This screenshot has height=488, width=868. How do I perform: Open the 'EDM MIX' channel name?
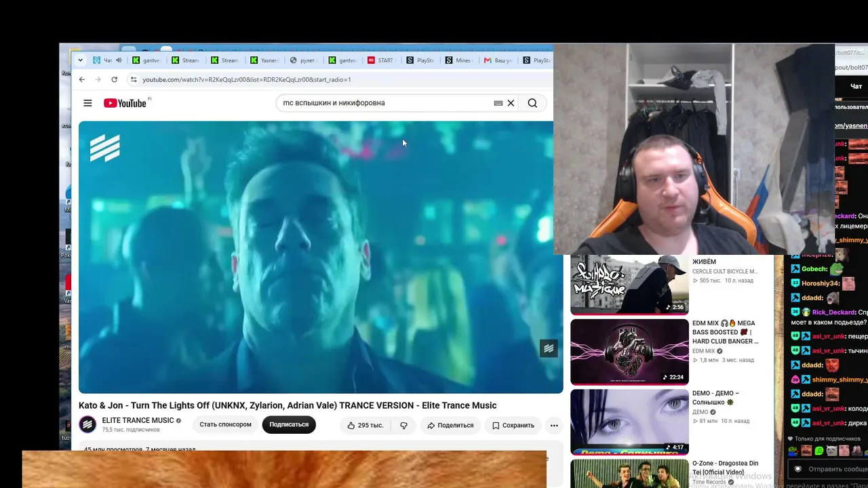coord(703,351)
